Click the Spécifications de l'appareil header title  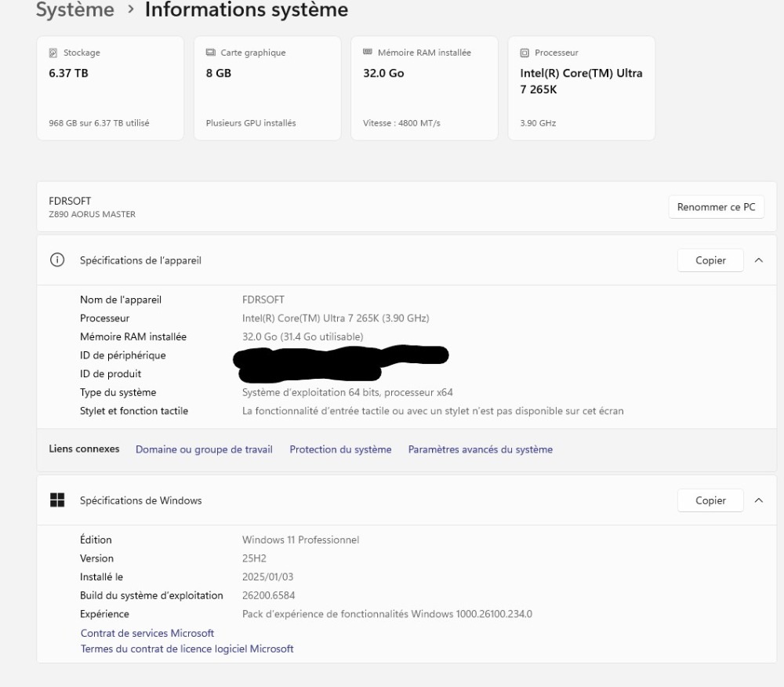coord(140,260)
